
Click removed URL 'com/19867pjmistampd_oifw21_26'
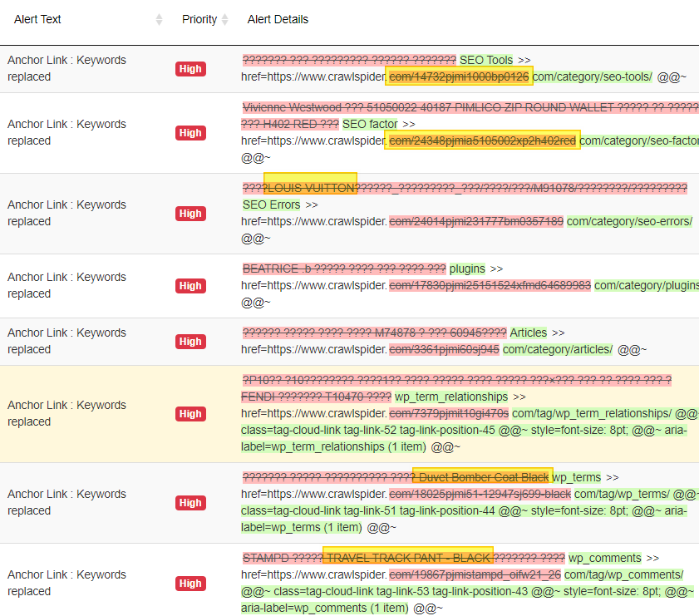click(475, 575)
